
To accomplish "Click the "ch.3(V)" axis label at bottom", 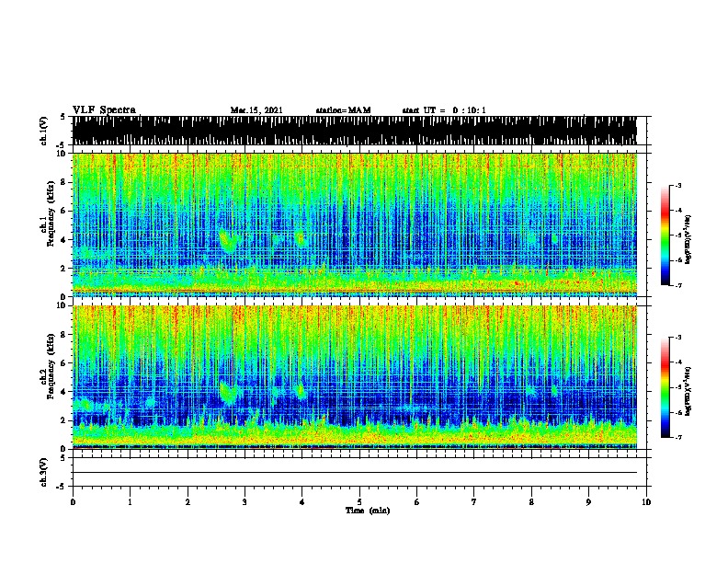I will [x=43, y=472].
